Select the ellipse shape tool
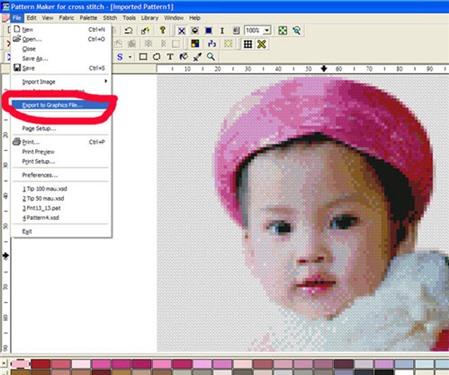The width and height of the screenshot is (449, 375). pyautogui.click(x=156, y=57)
